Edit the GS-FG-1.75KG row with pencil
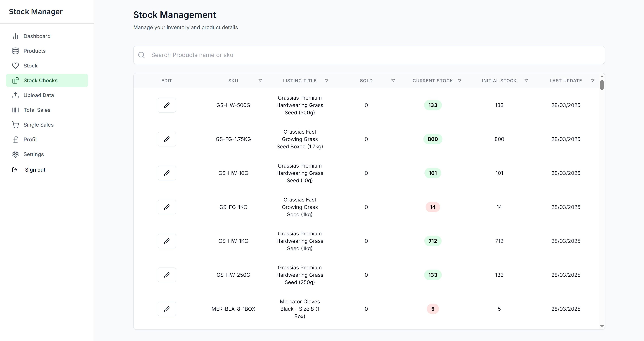This screenshot has width=644, height=341. (167, 139)
